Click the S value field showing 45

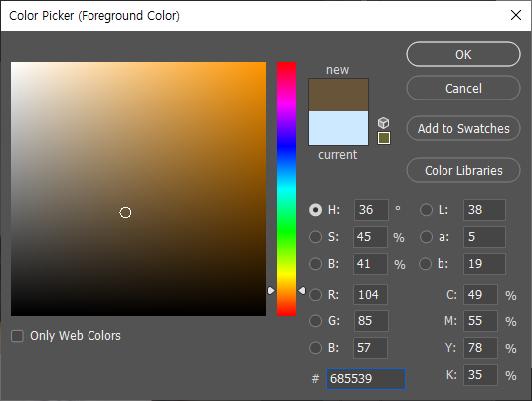pyautogui.click(x=370, y=237)
